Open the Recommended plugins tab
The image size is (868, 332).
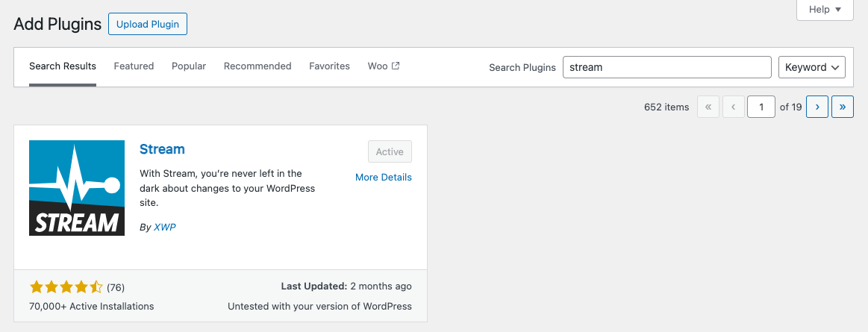click(x=257, y=66)
